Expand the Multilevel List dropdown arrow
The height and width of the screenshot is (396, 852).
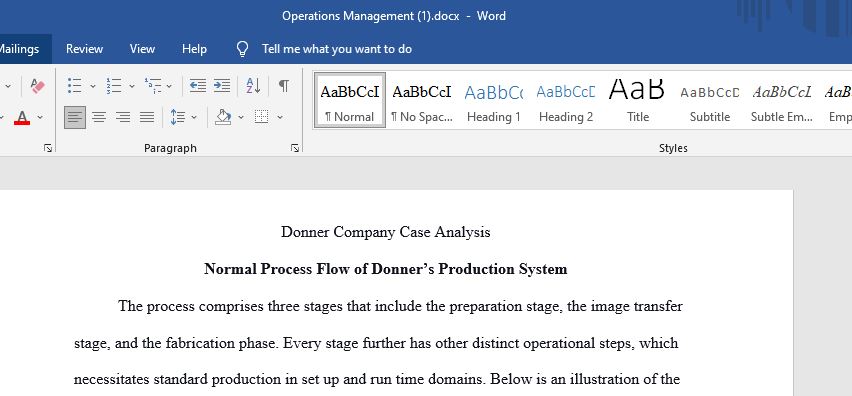pyautogui.click(x=169, y=86)
